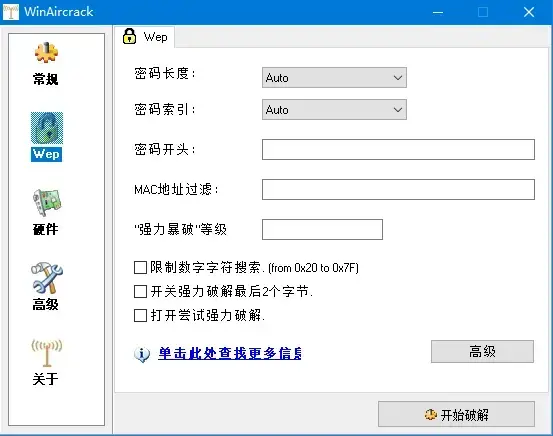
Task: Click the blue info icon beside the link
Action: [x=142, y=354]
